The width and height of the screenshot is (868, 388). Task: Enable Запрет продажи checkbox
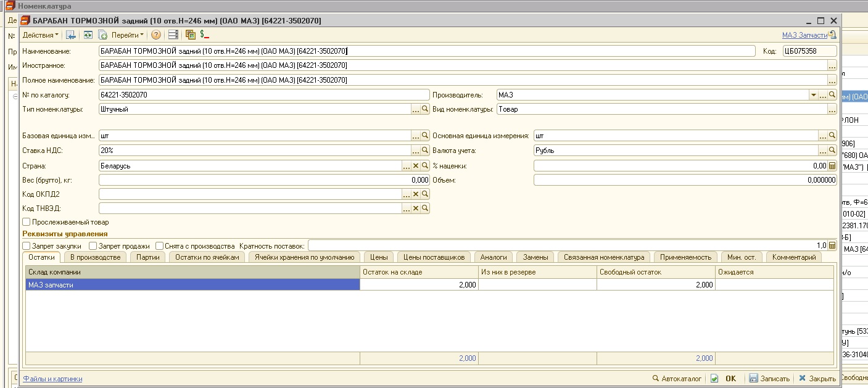(93, 246)
